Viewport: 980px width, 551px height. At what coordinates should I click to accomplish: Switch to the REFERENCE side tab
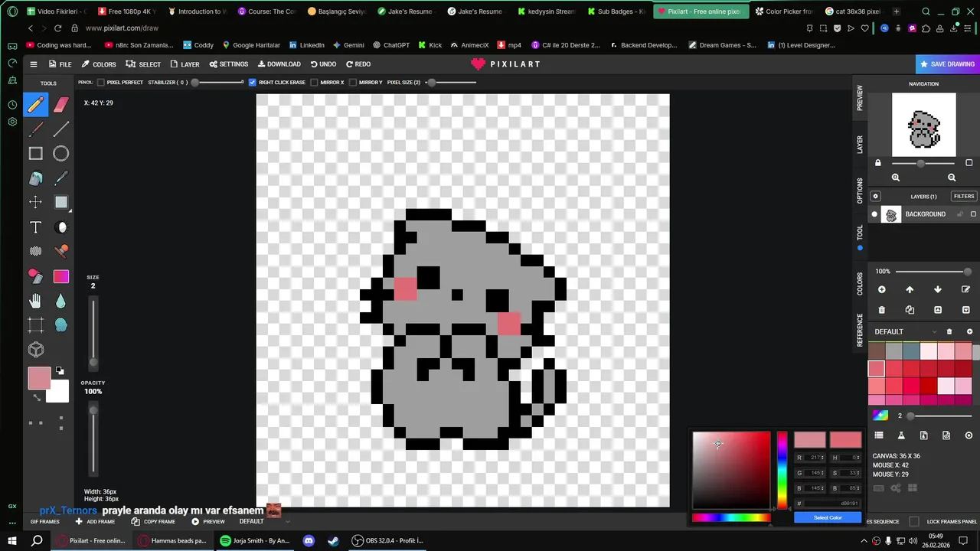click(860, 330)
